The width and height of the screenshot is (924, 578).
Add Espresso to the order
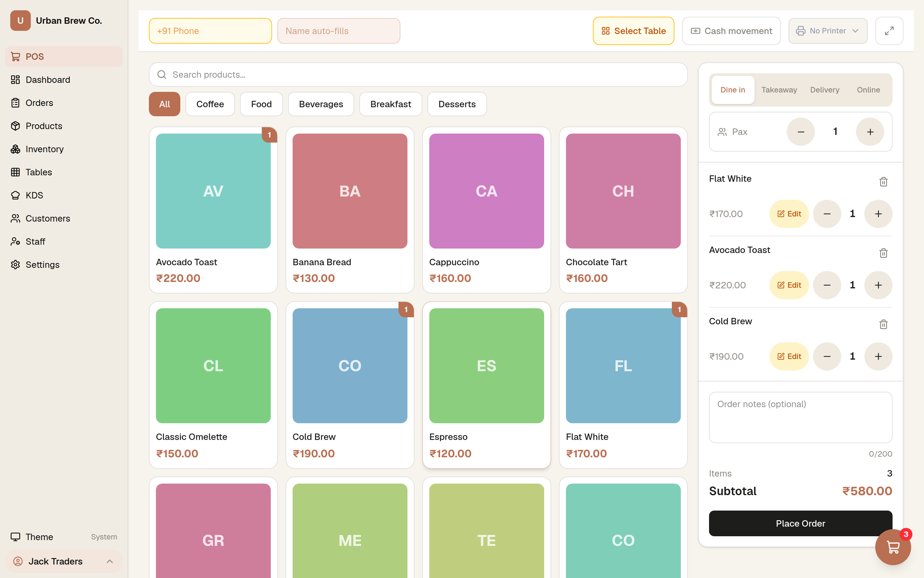tap(486, 385)
